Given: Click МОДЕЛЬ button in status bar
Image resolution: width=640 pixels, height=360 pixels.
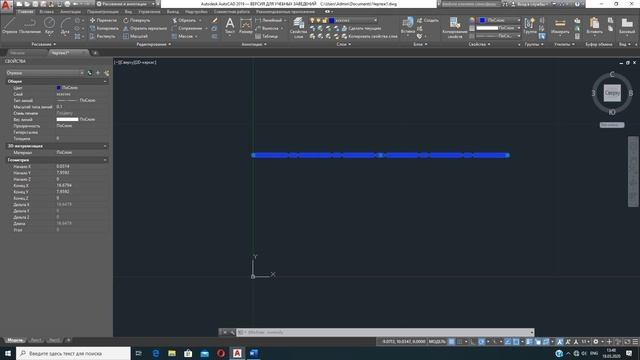Looking at the screenshot, I should click(437, 342).
